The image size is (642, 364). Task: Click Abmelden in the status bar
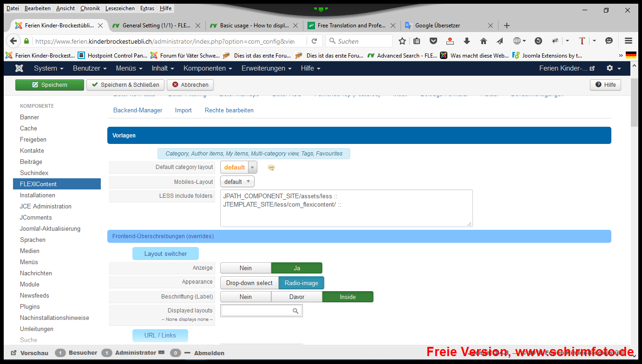tap(209, 353)
